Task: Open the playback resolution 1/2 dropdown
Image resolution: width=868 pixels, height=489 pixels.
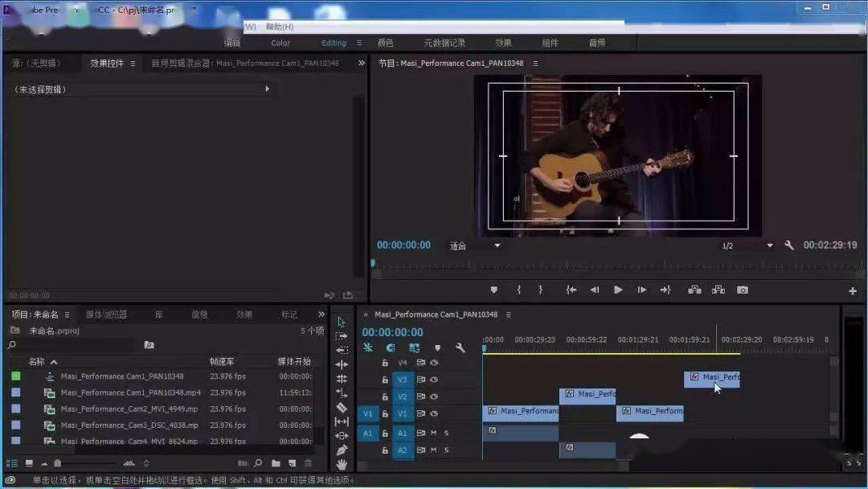Action: click(x=747, y=245)
